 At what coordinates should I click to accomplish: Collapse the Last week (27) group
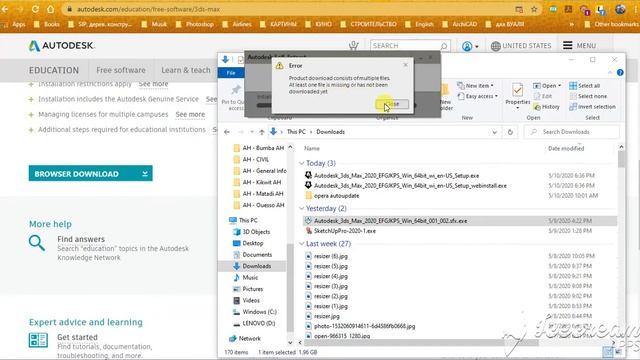(302, 244)
